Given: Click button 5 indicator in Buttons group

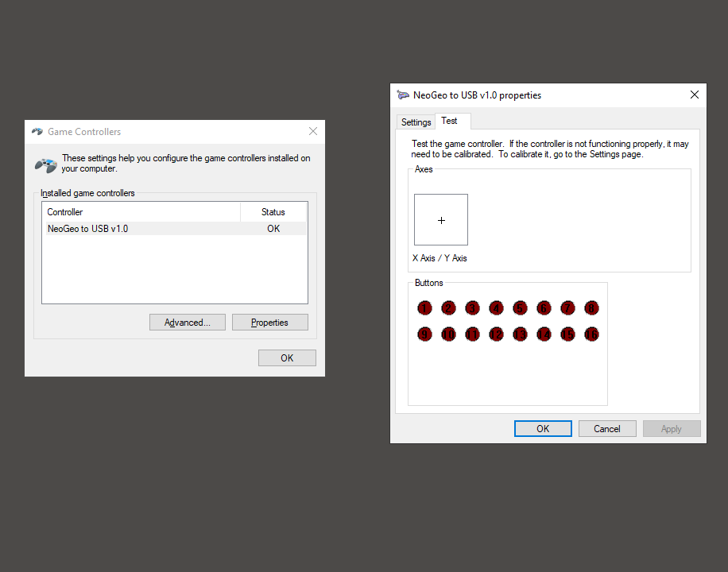Looking at the screenshot, I should coord(520,307).
